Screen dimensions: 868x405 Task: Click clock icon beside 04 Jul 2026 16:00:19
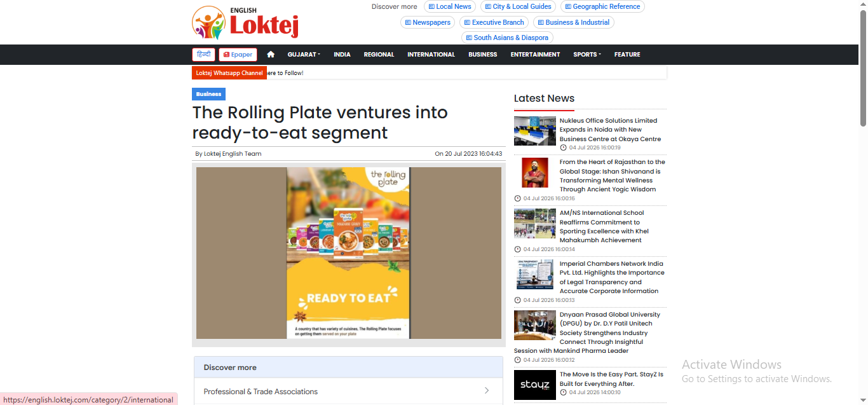(x=563, y=148)
